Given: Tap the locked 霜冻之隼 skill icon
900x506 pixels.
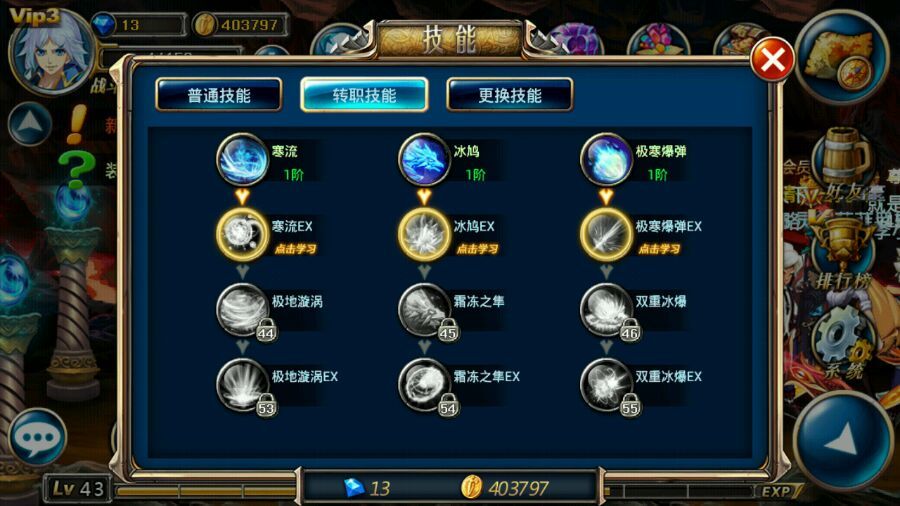Looking at the screenshot, I should (424, 310).
